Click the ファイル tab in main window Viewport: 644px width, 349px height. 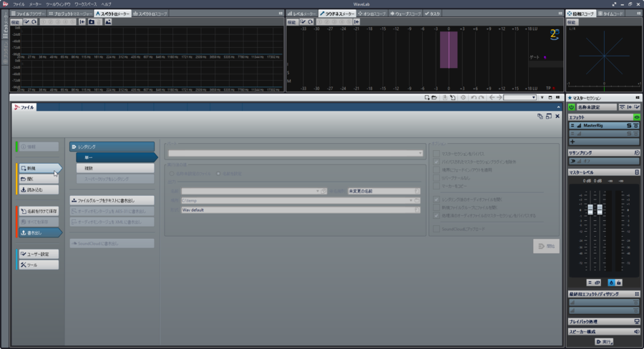coord(24,107)
